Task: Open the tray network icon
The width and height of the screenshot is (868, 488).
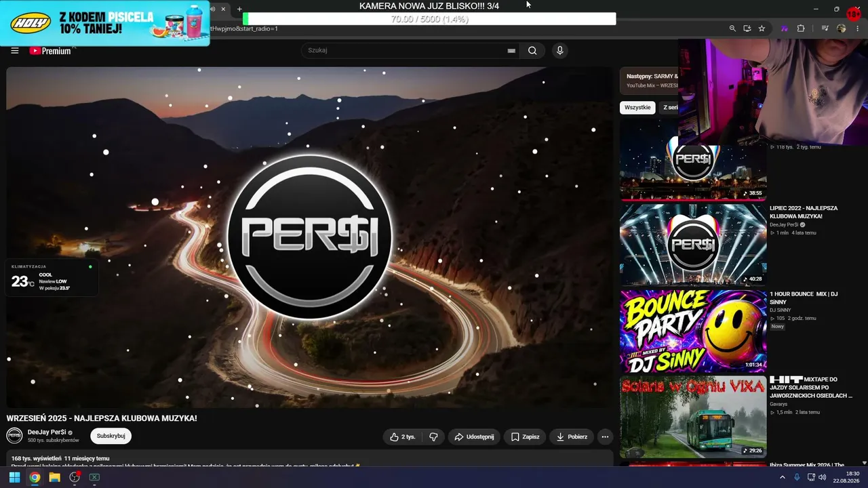Action: tap(811, 477)
